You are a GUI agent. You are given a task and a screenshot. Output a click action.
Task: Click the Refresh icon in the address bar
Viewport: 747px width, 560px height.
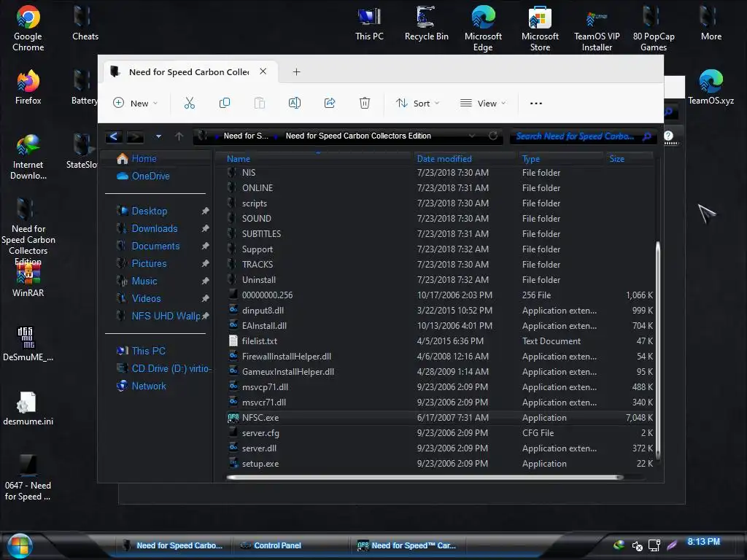tap(493, 136)
